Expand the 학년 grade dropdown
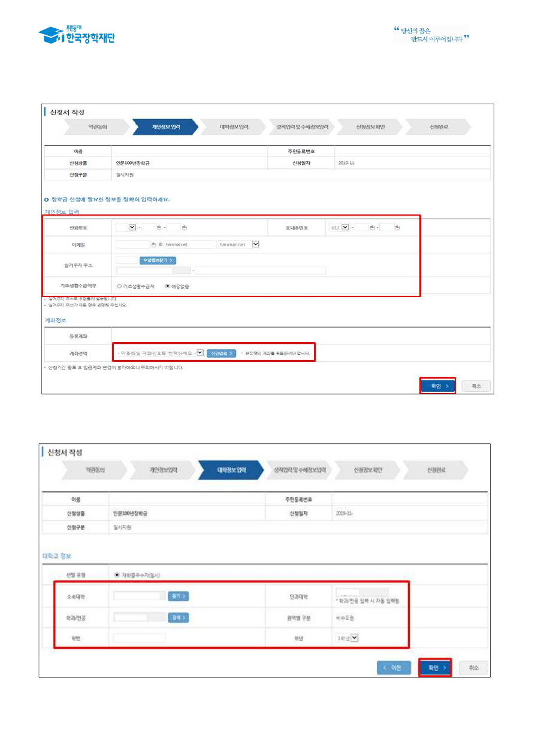 tap(354, 638)
